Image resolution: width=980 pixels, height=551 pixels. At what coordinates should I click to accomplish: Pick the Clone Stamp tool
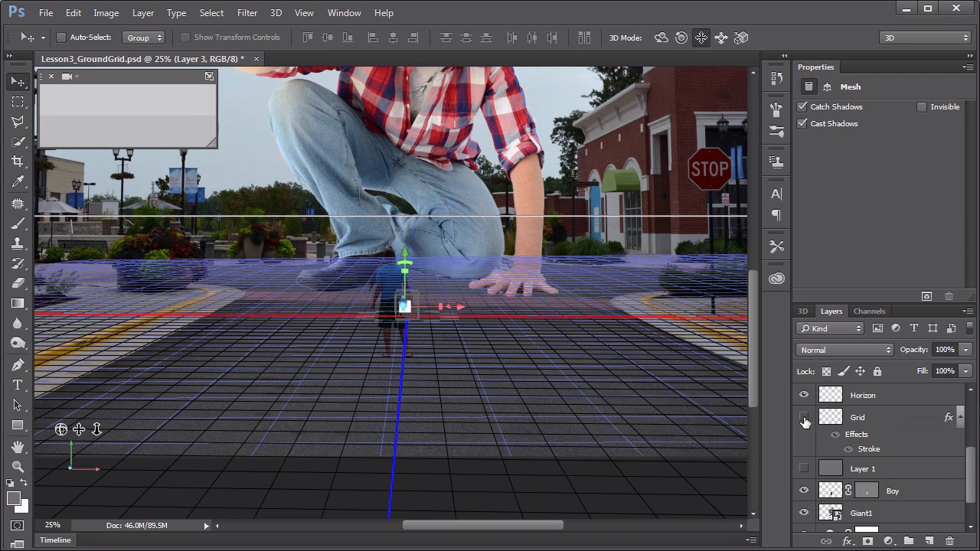(18, 243)
